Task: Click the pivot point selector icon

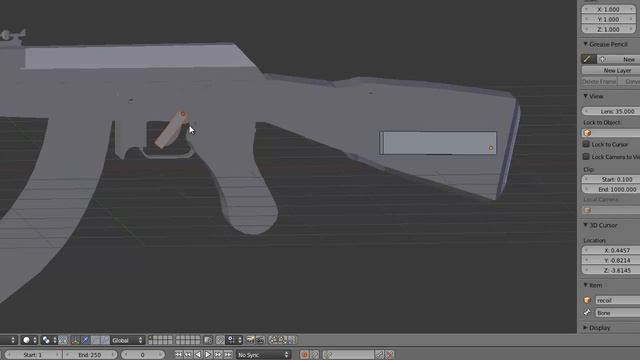Action: click(x=49, y=340)
